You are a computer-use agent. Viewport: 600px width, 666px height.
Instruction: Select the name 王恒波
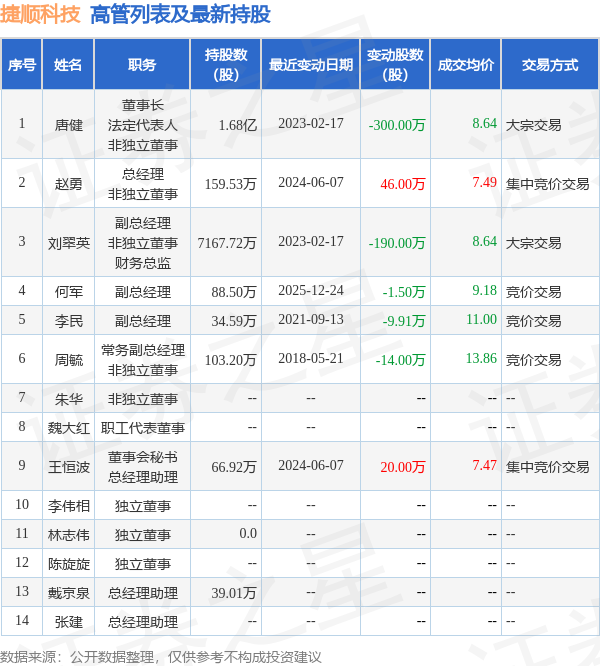(69, 467)
